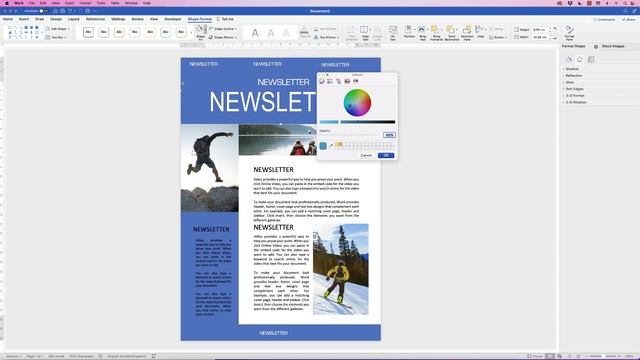Open the File menu in macOS menu bar
640x360 pixels.
[31, 3]
